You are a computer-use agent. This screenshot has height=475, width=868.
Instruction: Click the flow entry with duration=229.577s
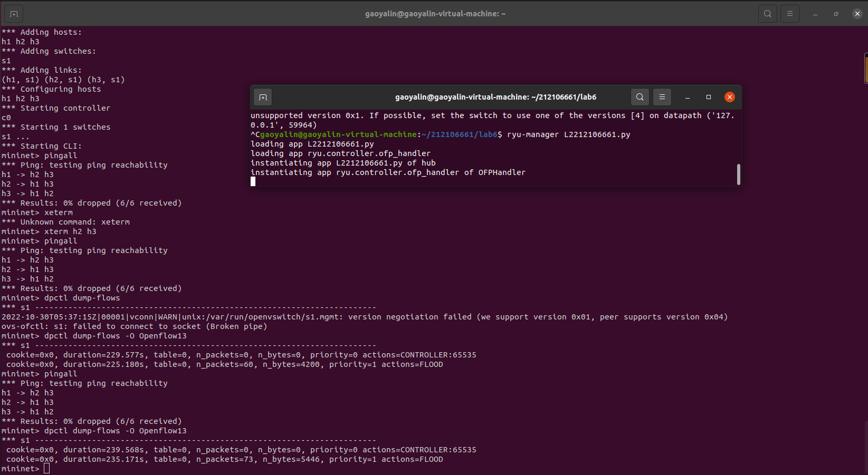[x=241, y=355]
